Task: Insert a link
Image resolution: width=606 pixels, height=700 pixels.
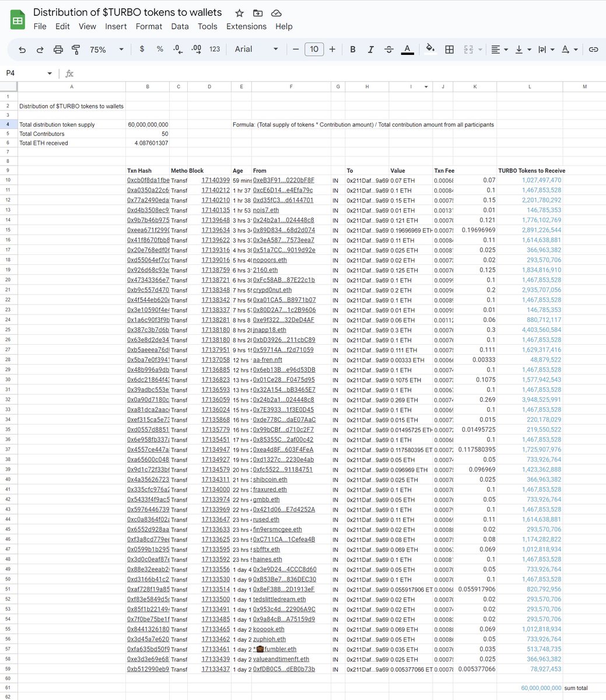Action: pyautogui.click(x=594, y=50)
